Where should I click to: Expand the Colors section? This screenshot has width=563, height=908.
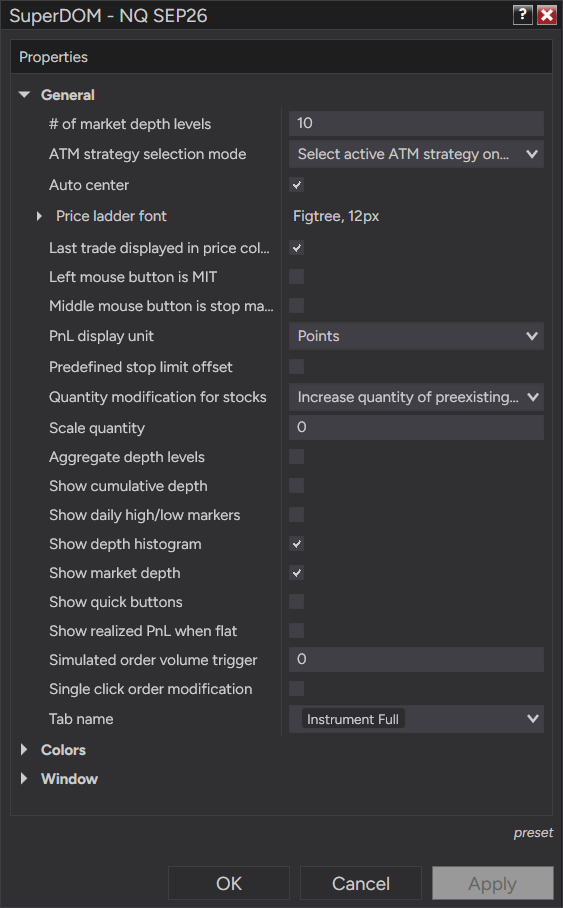24,749
